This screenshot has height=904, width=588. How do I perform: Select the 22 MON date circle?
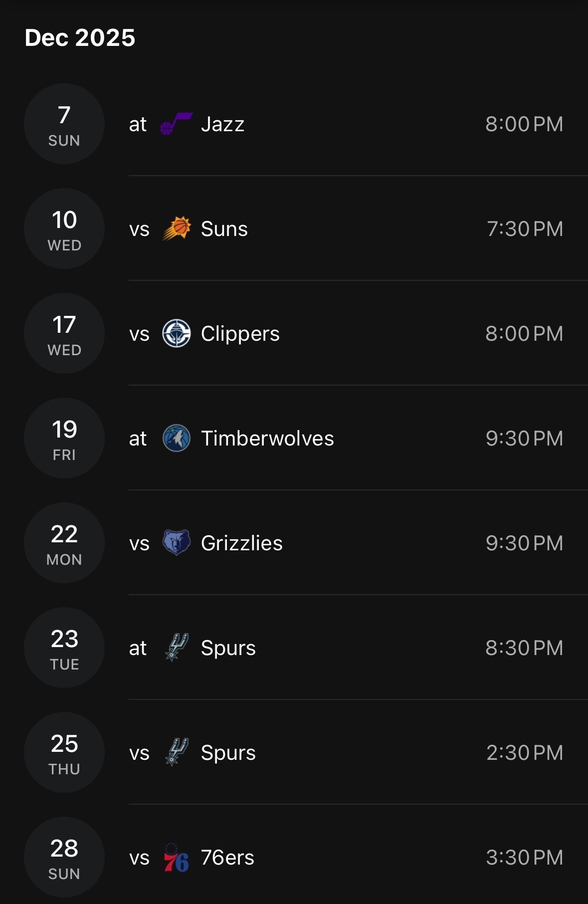click(64, 543)
